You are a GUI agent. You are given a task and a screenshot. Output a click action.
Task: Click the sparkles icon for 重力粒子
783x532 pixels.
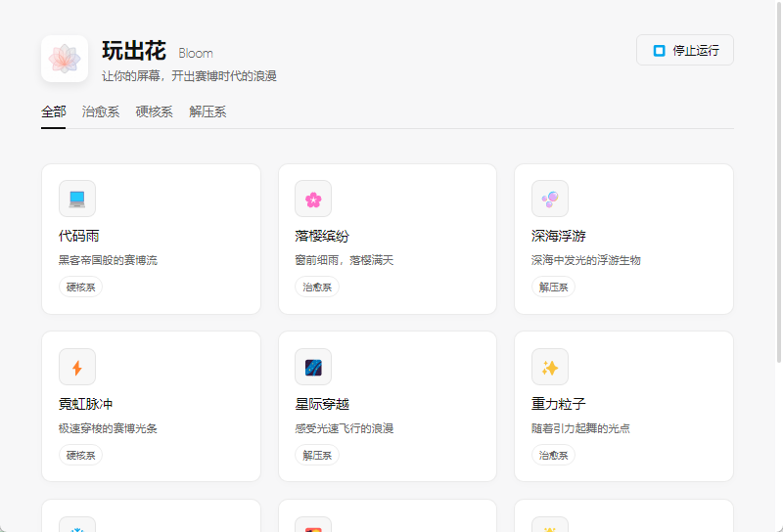pyautogui.click(x=550, y=367)
